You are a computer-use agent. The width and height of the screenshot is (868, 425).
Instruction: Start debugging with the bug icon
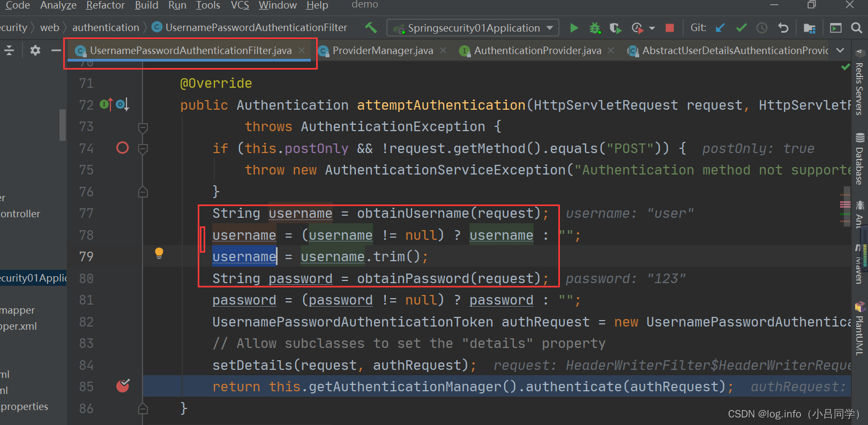595,28
